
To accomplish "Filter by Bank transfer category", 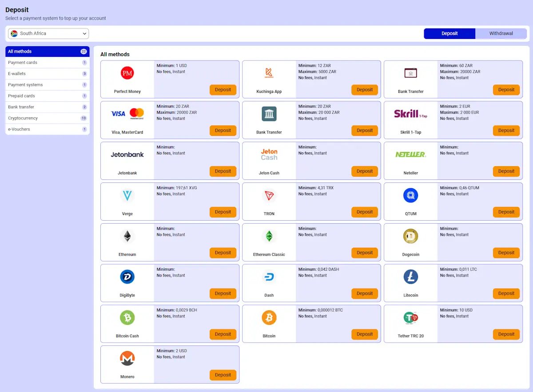I will tap(48, 107).
